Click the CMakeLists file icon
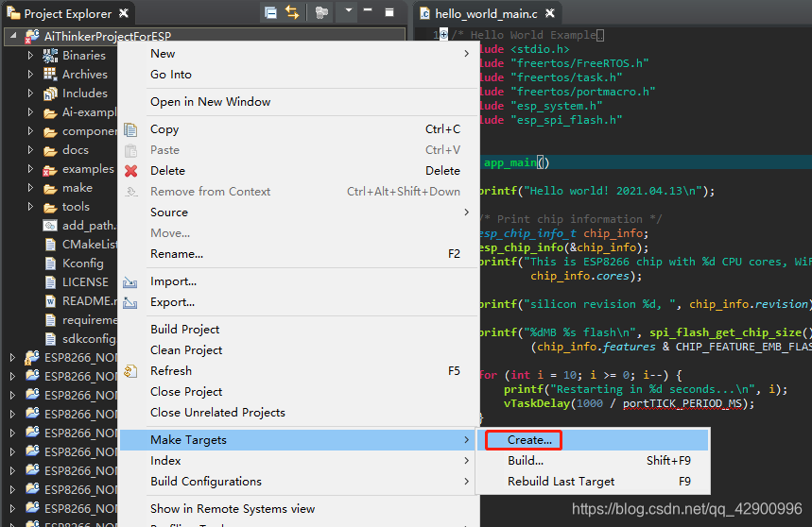 [50, 244]
